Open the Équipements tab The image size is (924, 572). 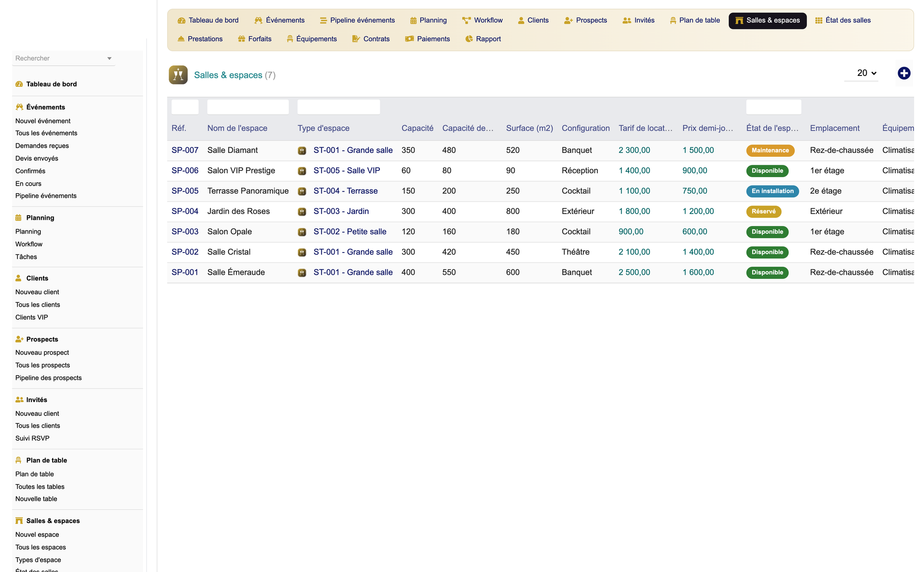click(311, 39)
